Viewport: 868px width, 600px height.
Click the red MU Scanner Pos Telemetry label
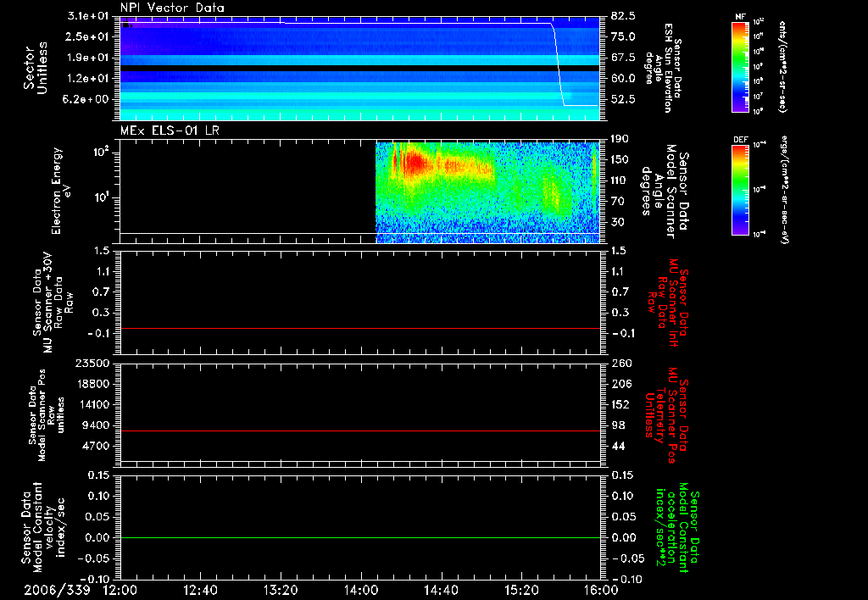pyautogui.click(x=667, y=415)
